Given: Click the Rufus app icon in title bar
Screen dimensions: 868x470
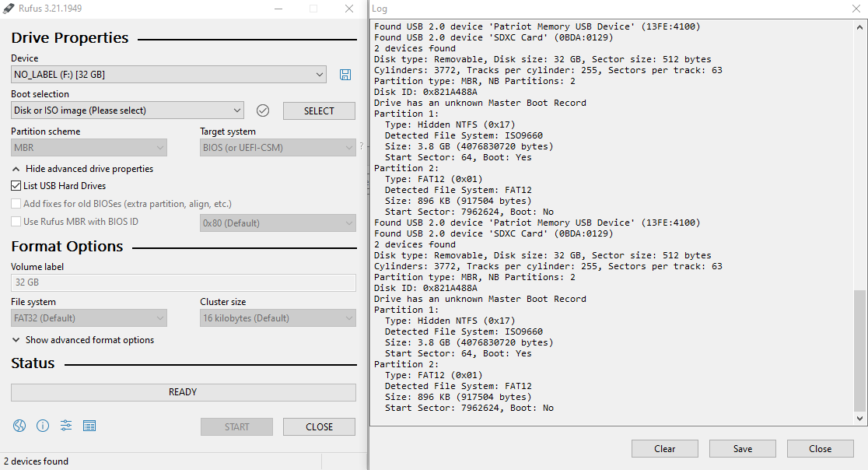Looking at the screenshot, I should (x=9, y=9).
